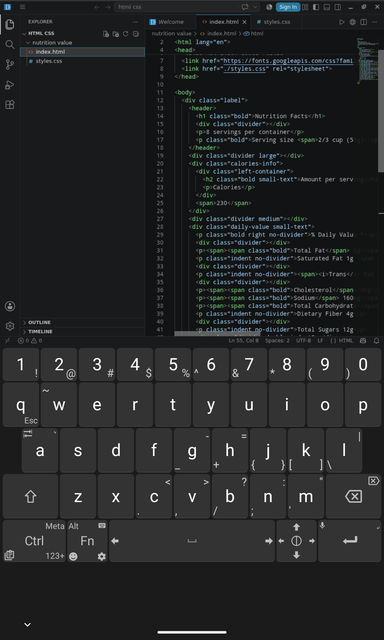384x640 pixels.
Task: Tap the space bar key
Action: [192, 541]
